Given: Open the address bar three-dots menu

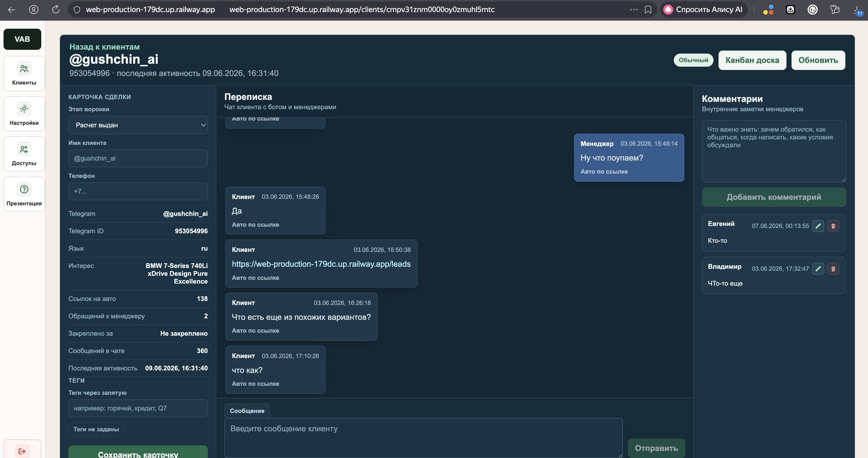Looking at the screenshot, I should click(634, 9).
